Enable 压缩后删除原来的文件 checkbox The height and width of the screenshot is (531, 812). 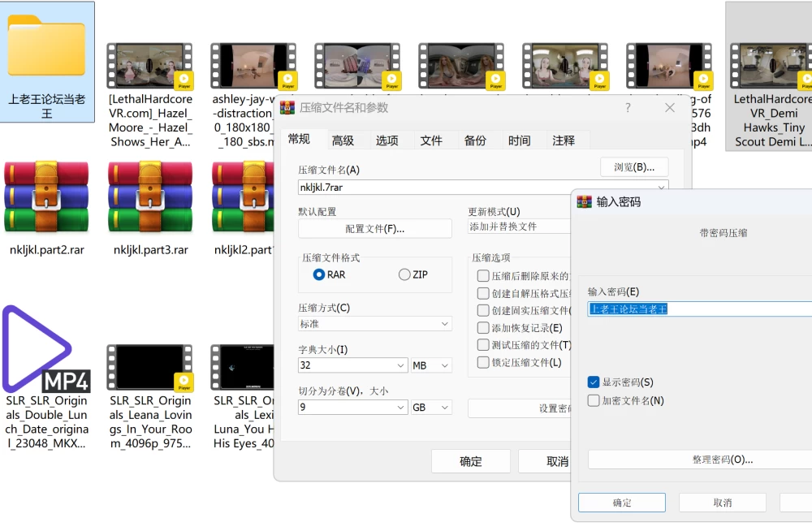coord(483,275)
